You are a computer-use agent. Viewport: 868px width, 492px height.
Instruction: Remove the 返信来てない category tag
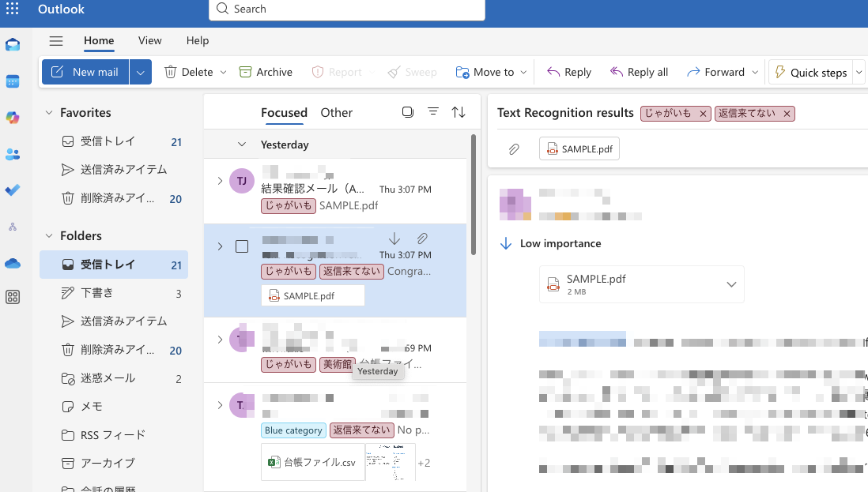point(787,114)
